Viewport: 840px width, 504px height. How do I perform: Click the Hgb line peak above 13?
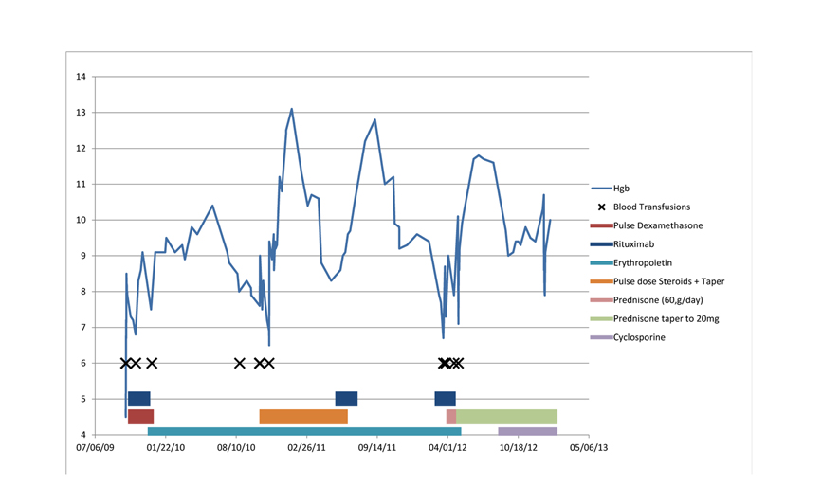[x=291, y=109]
